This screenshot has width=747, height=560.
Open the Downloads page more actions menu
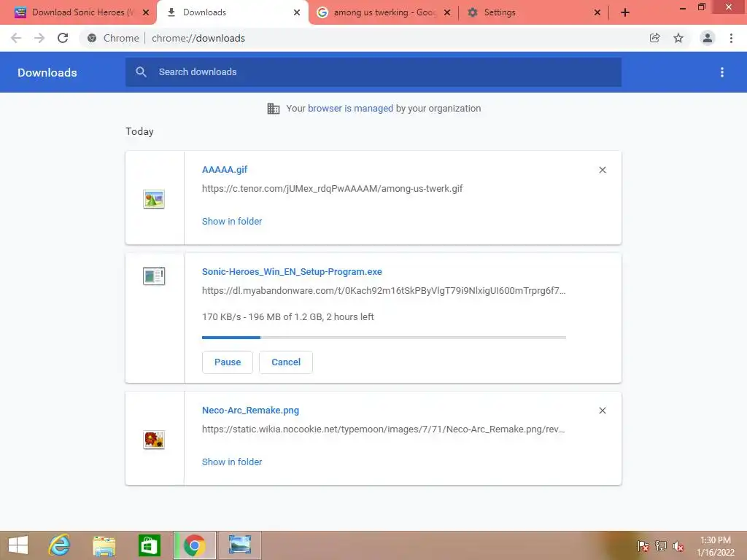[722, 72]
